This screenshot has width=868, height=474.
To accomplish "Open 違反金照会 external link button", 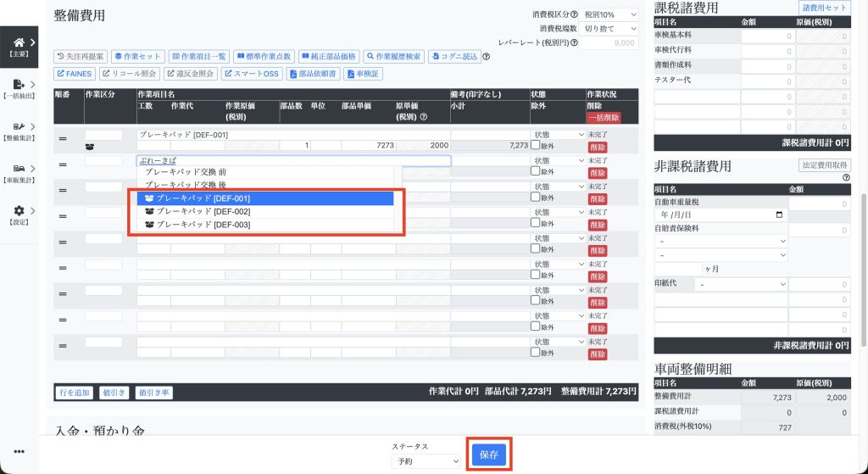I will tap(191, 74).
